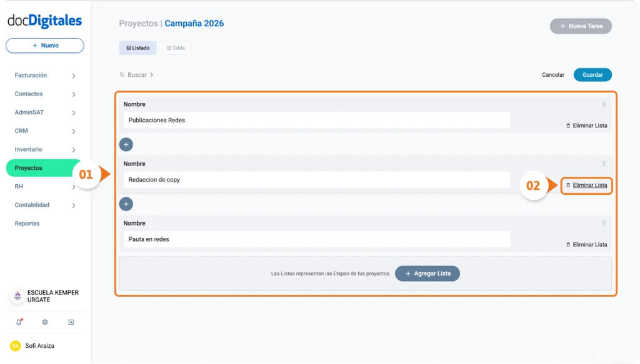Click the plus icon below Publicaciones Redes
The width and height of the screenshot is (640, 364).
[x=126, y=144]
